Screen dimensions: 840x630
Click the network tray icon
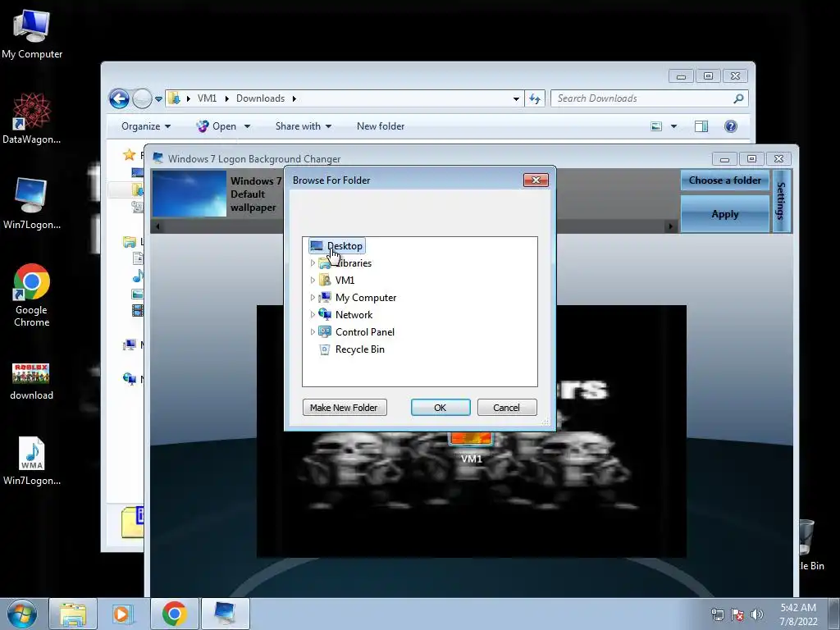[x=717, y=614]
